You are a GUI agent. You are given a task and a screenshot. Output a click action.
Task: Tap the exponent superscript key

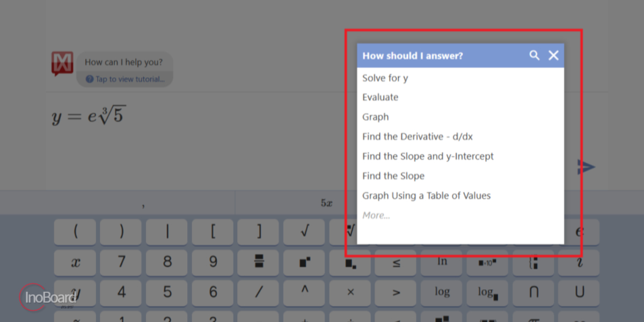304,262
